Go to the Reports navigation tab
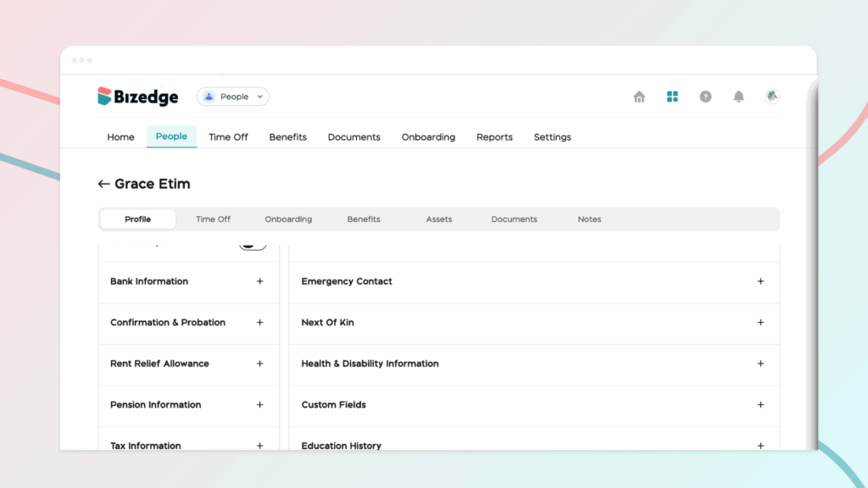Viewport: 868px width, 488px height. click(x=494, y=137)
